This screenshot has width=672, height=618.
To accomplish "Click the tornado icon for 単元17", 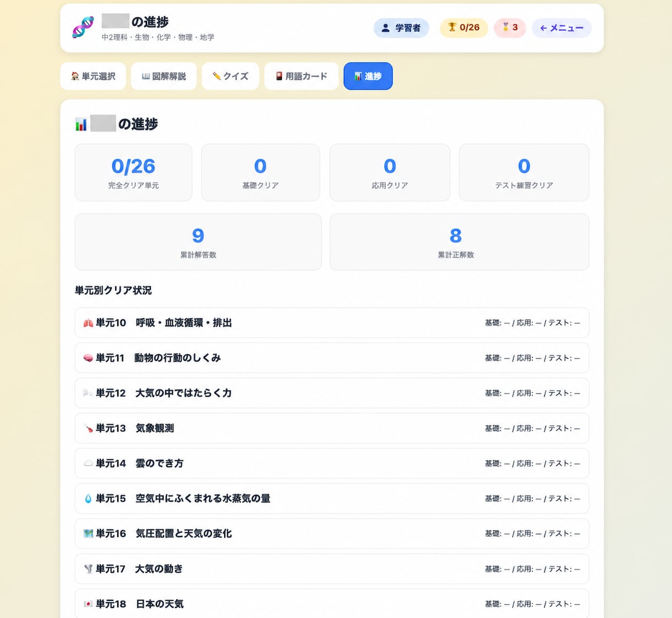I will pos(88,569).
